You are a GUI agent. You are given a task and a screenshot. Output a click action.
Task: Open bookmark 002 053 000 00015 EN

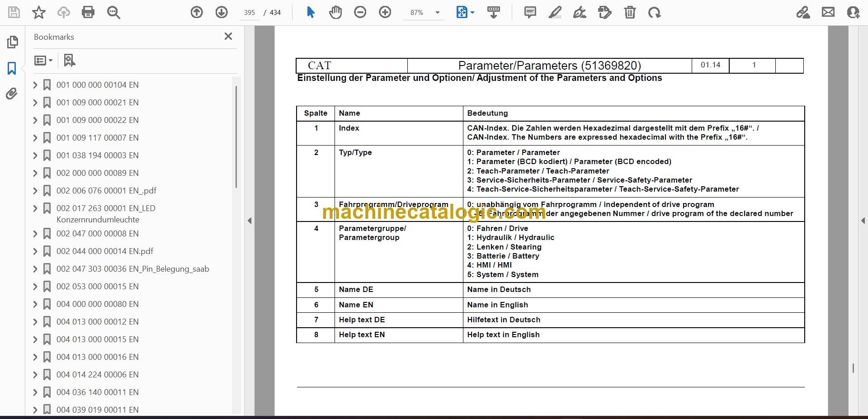tap(97, 287)
